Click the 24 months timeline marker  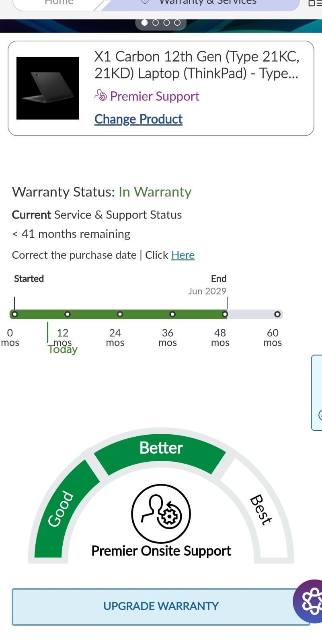click(120, 314)
